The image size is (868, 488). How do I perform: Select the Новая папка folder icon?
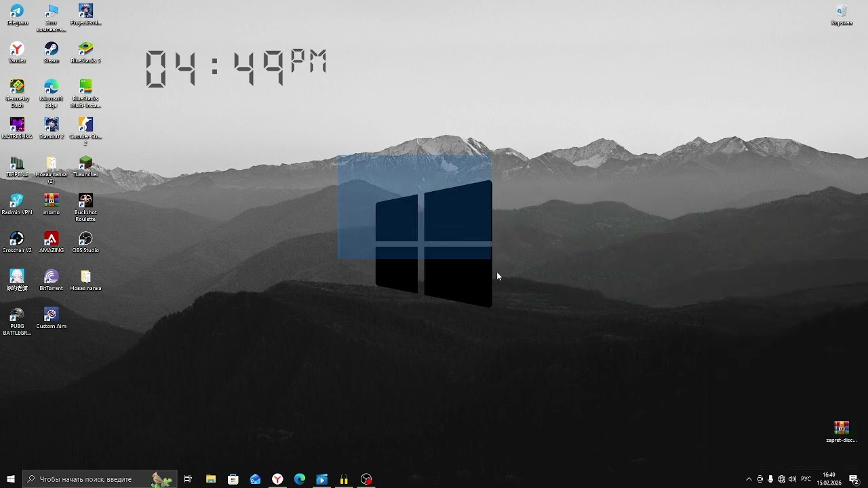[85, 281]
